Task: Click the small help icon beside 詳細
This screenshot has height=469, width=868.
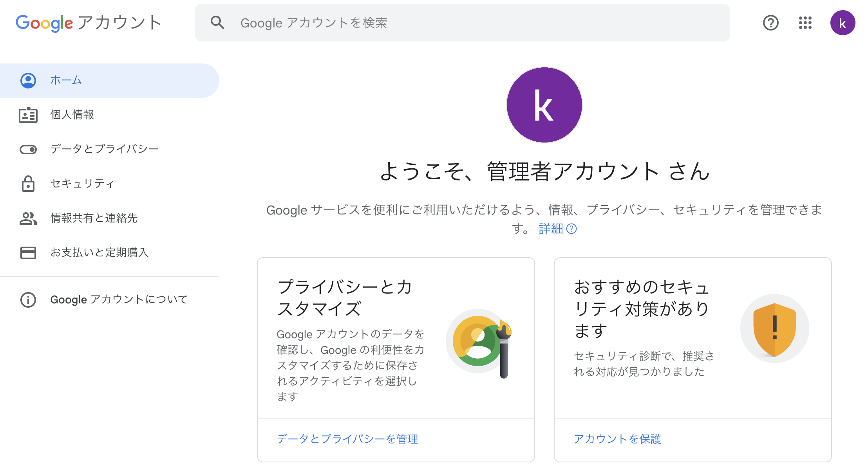Action: 571,229
